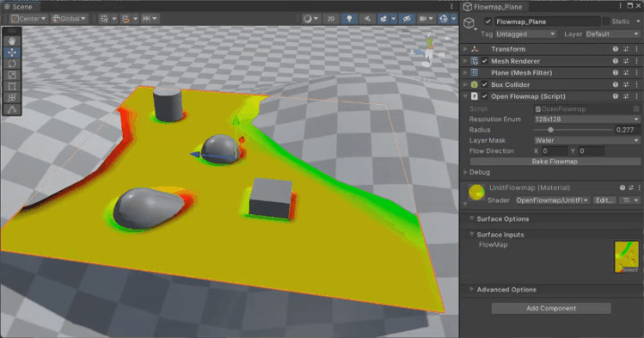Disable the Mesh Renderer component checkbox
Screen dimensions: 644x338
485,61
